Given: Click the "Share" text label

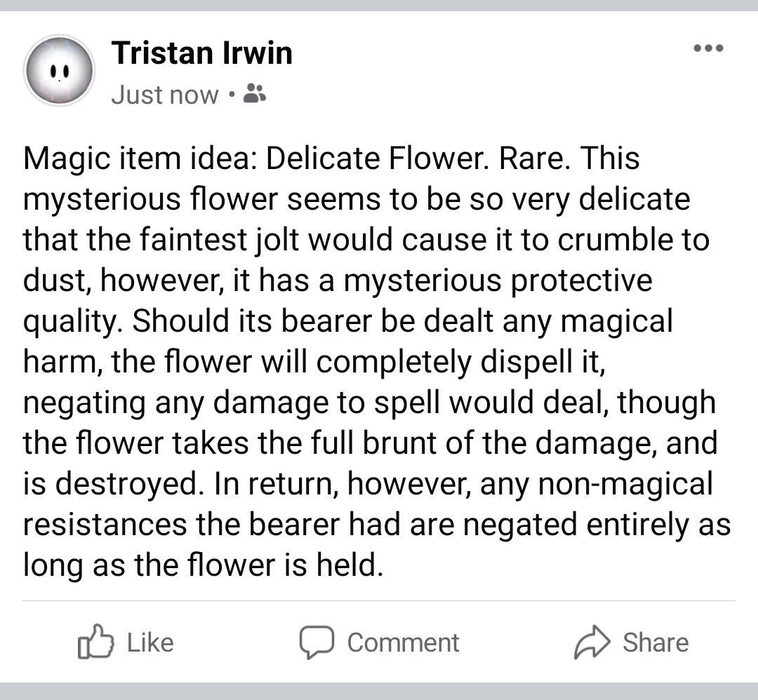Looking at the screenshot, I should click(656, 641).
